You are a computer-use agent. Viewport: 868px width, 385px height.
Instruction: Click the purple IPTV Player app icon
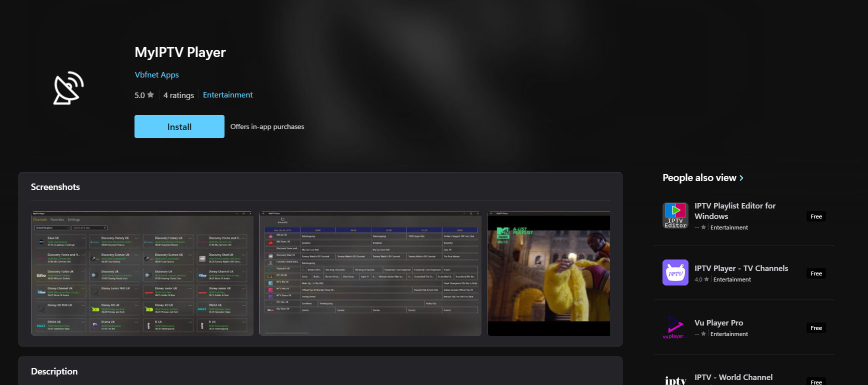point(675,272)
